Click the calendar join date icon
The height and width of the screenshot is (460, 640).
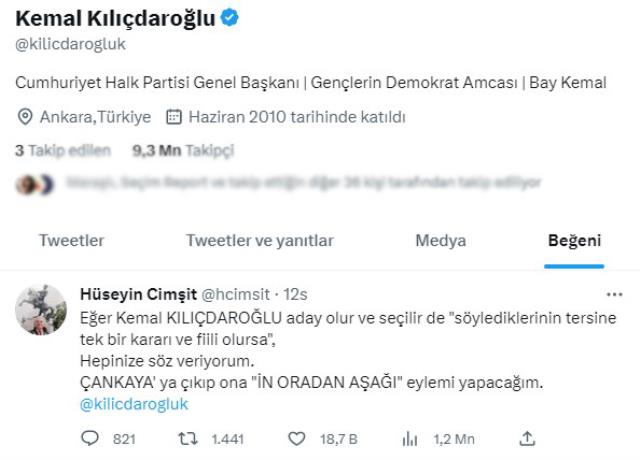pyautogui.click(x=173, y=117)
